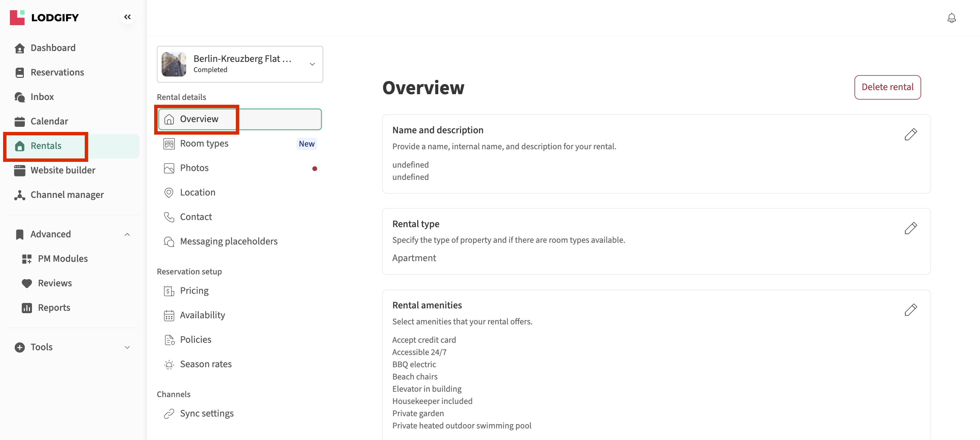Screen dimensions: 980x440
Task: Click the Delete rental button
Action: (x=887, y=87)
